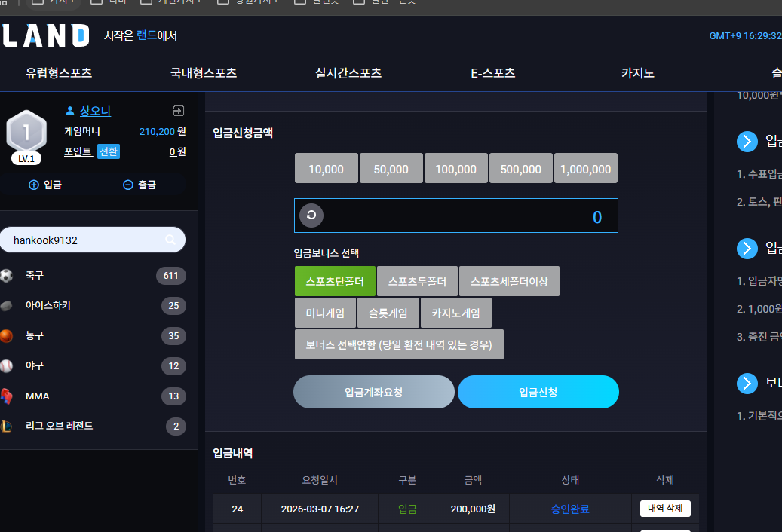Image resolution: width=782 pixels, height=532 pixels.
Task: Click the reset amount circular arrow icon
Action: tap(311, 216)
